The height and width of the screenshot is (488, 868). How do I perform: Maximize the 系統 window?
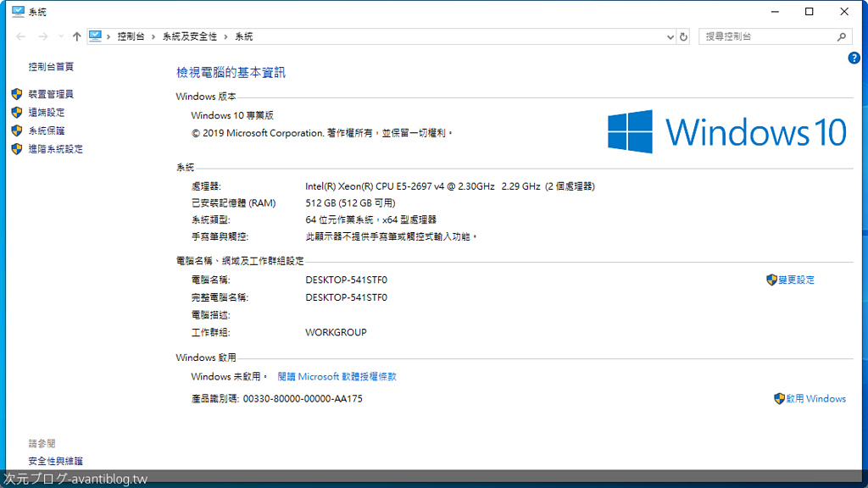(810, 12)
